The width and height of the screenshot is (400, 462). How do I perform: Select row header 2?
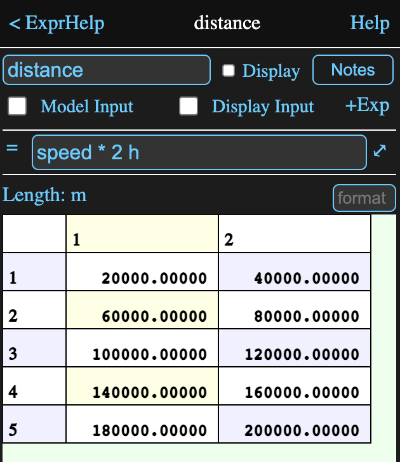tap(34, 310)
